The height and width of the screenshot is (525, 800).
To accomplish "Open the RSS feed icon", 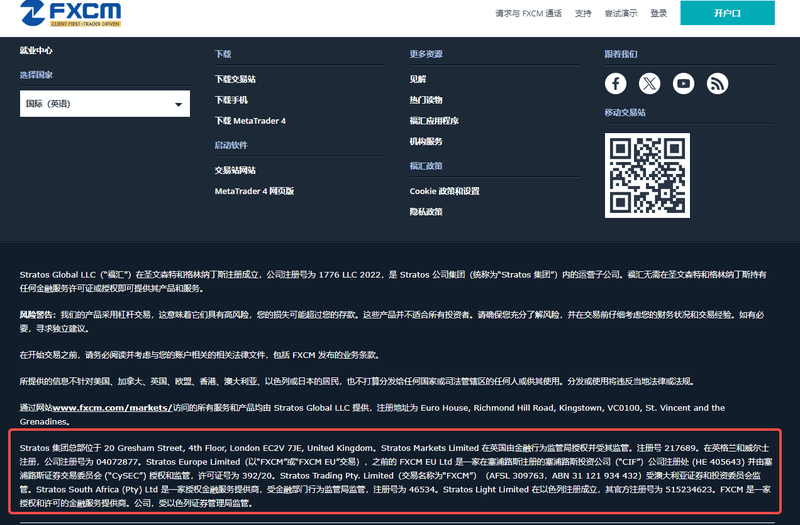I will point(717,84).
